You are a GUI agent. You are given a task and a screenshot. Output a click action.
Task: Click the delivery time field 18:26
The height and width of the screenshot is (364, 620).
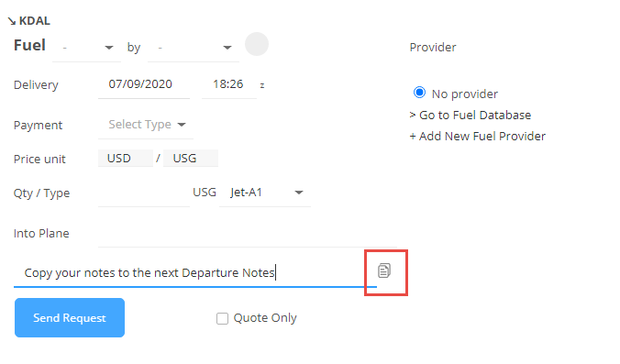229,84
